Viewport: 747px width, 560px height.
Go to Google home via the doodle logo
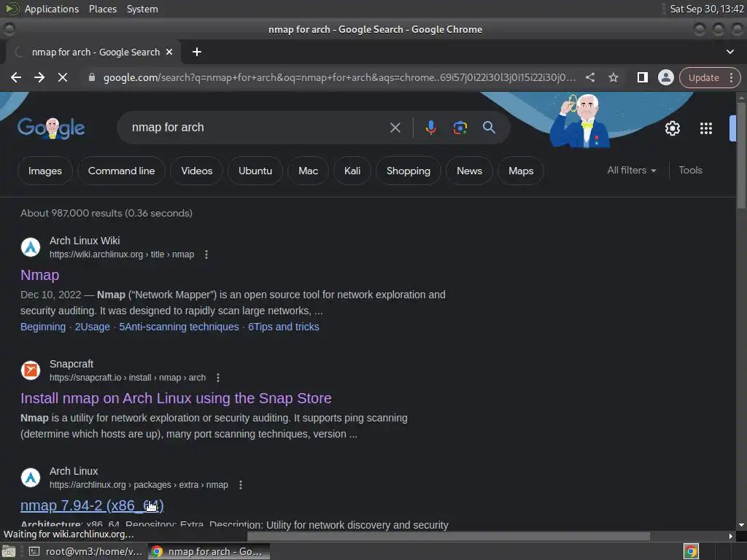point(51,128)
